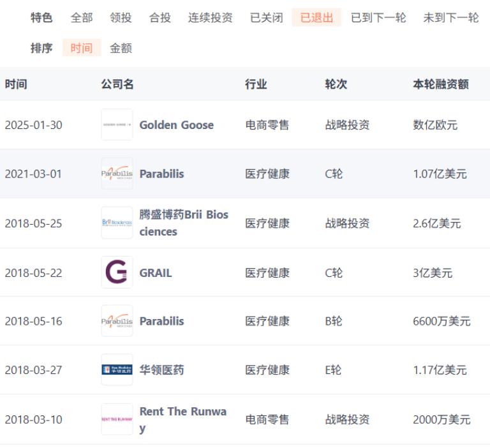
Task: Open the Golden Goose logo thumbnail
Action: [117, 124]
